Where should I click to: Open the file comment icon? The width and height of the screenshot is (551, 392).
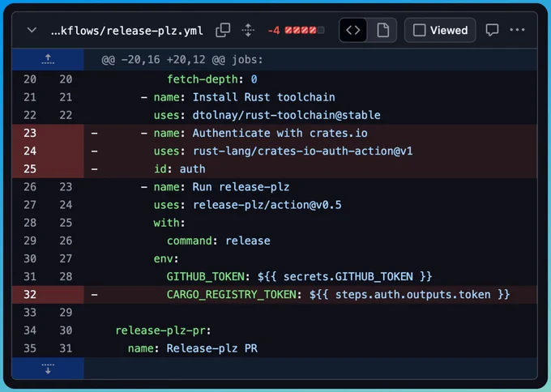(x=492, y=31)
